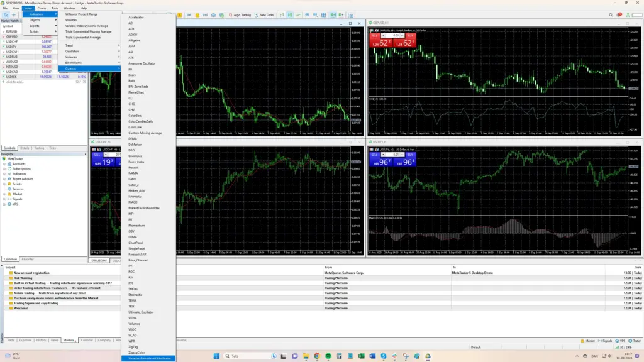Screen dimensions: 644x362
Task: Click the yellow padlock toolbar icon
Action: pyautogui.click(x=197, y=15)
